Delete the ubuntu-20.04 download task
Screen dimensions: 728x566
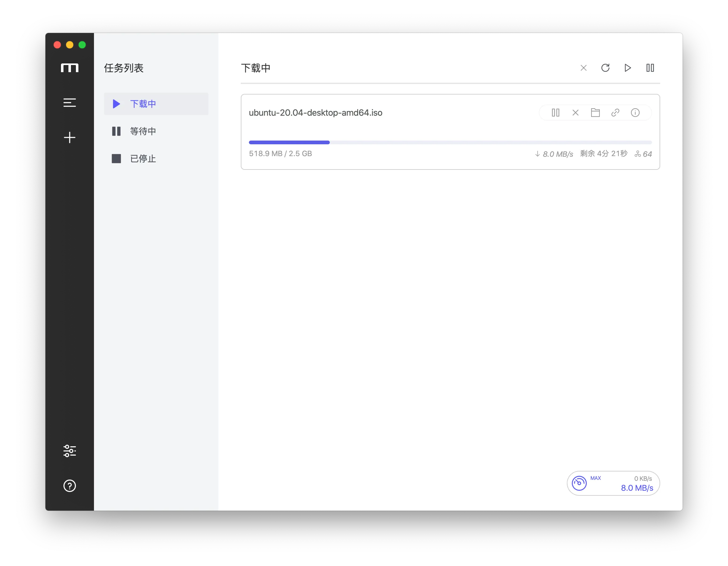(575, 113)
